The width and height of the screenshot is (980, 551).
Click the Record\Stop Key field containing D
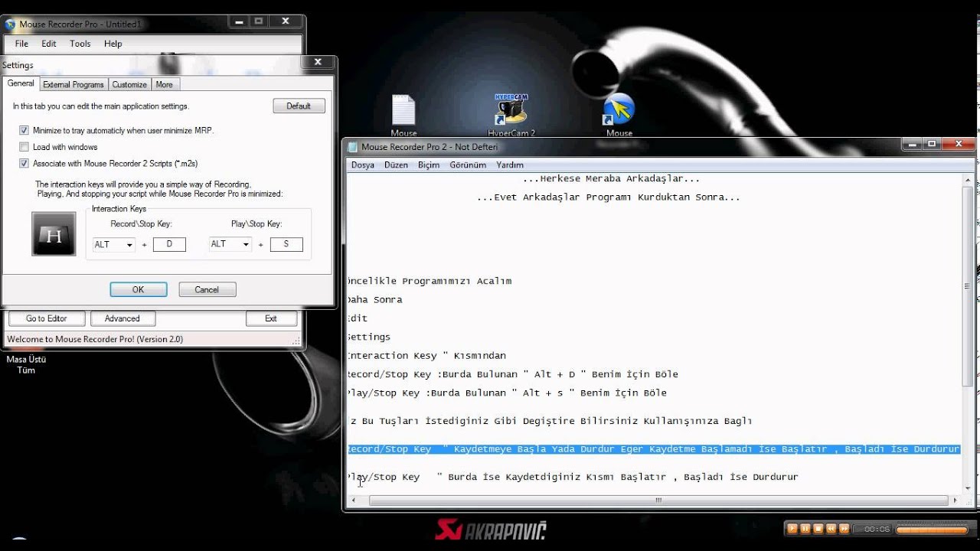coord(169,244)
